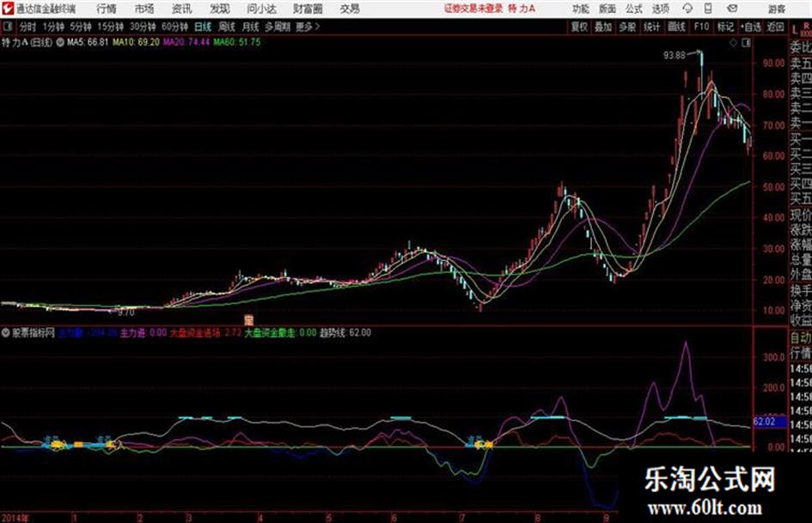Click the 游客 guest account label
812x523 pixels.
coord(777,9)
